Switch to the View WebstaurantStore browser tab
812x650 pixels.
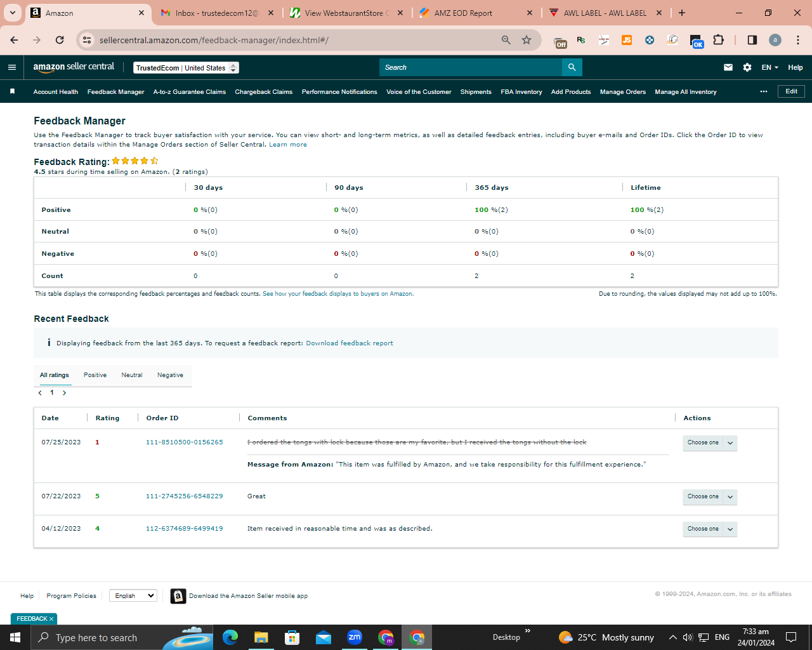click(346, 13)
